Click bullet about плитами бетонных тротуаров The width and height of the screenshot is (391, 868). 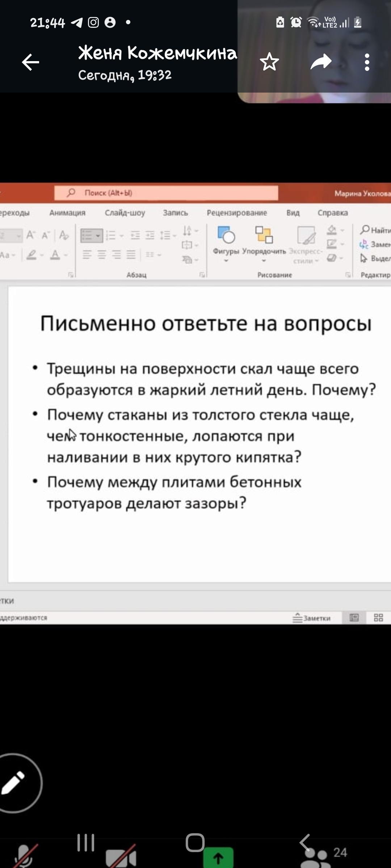[x=174, y=493]
